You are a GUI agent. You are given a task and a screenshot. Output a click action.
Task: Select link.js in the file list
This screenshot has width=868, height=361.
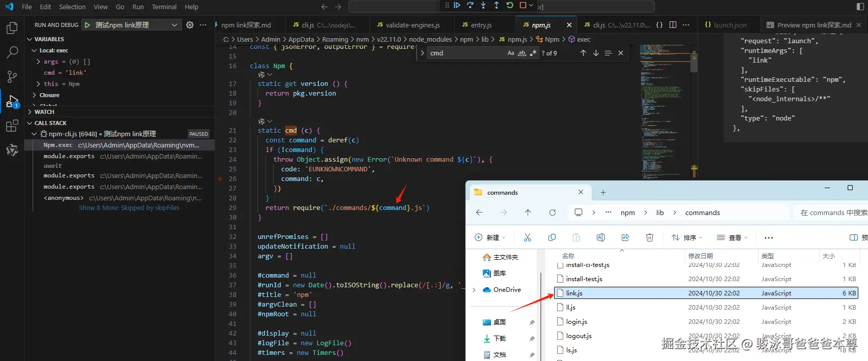(x=574, y=293)
